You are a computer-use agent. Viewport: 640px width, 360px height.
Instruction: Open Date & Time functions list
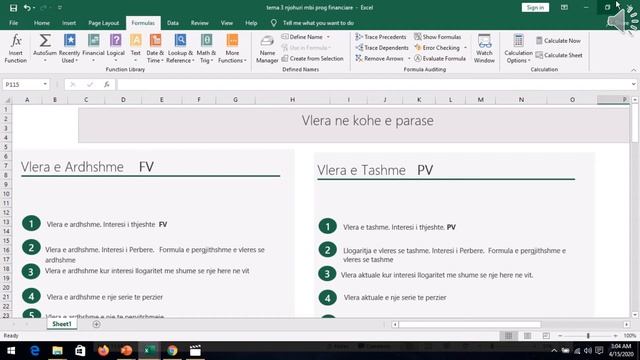pyautogui.click(x=155, y=49)
